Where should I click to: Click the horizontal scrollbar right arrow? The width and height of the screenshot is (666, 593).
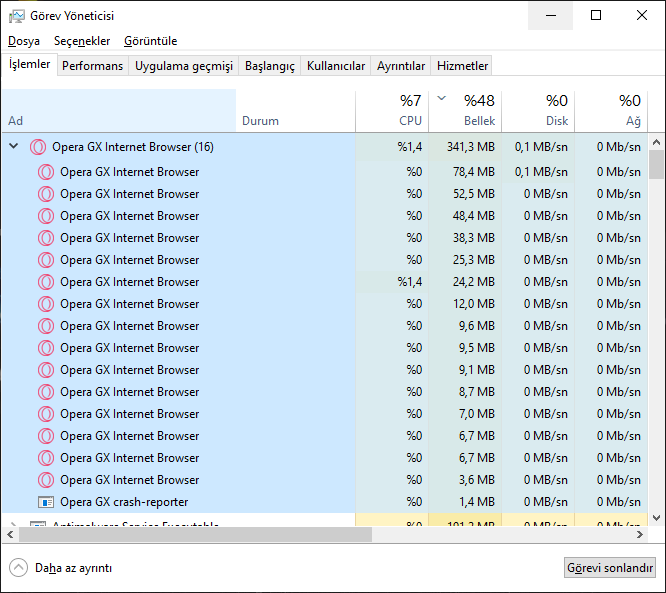click(640, 535)
